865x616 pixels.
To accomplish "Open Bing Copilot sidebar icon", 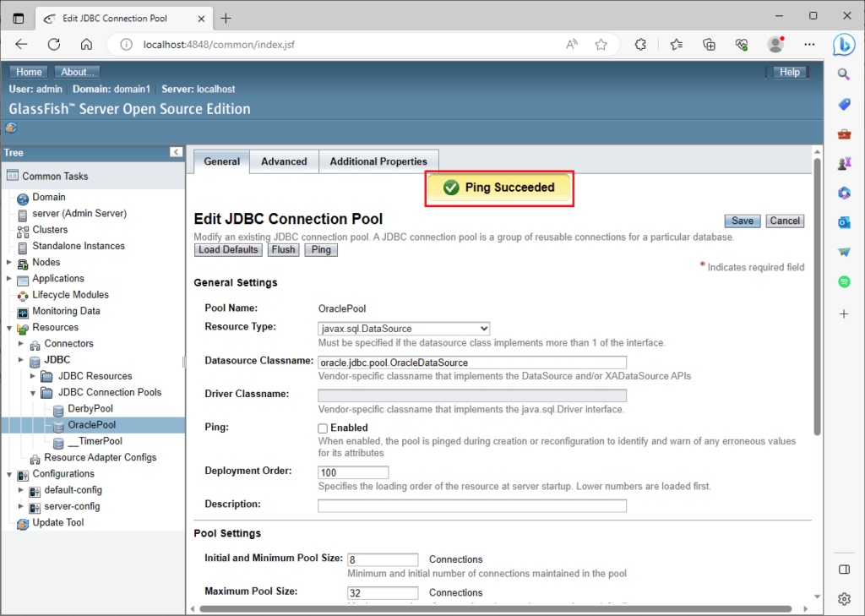I will [x=843, y=45].
